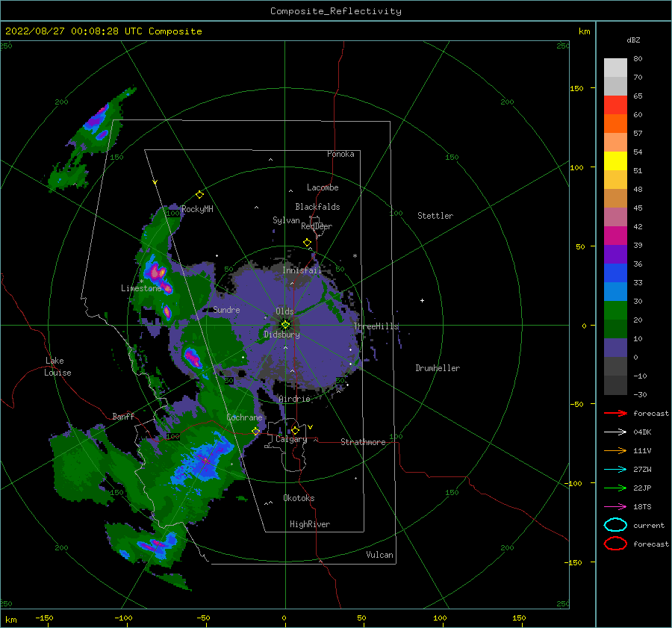Pick the red 60-65 dBZ swatch
Viewport: 672px width, 628px height.
click(615, 105)
